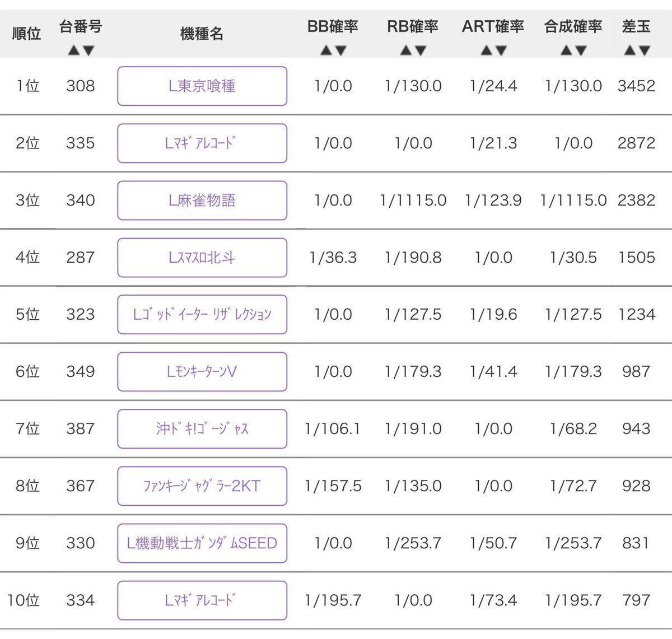Click ART確率 value 1/41.4
This screenshot has width=672, height=639.
(x=493, y=372)
